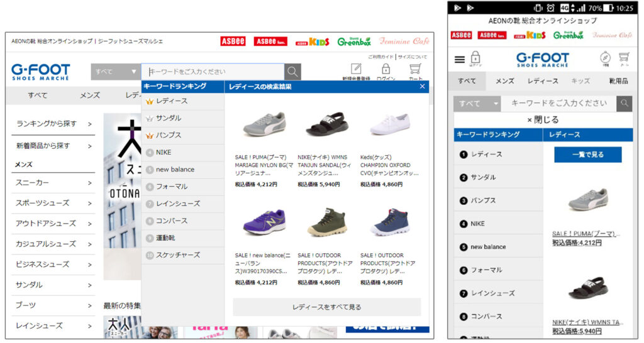The height and width of the screenshot is (343, 644).
Task: Click the desktop search magnifier button
Action: click(292, 72)
